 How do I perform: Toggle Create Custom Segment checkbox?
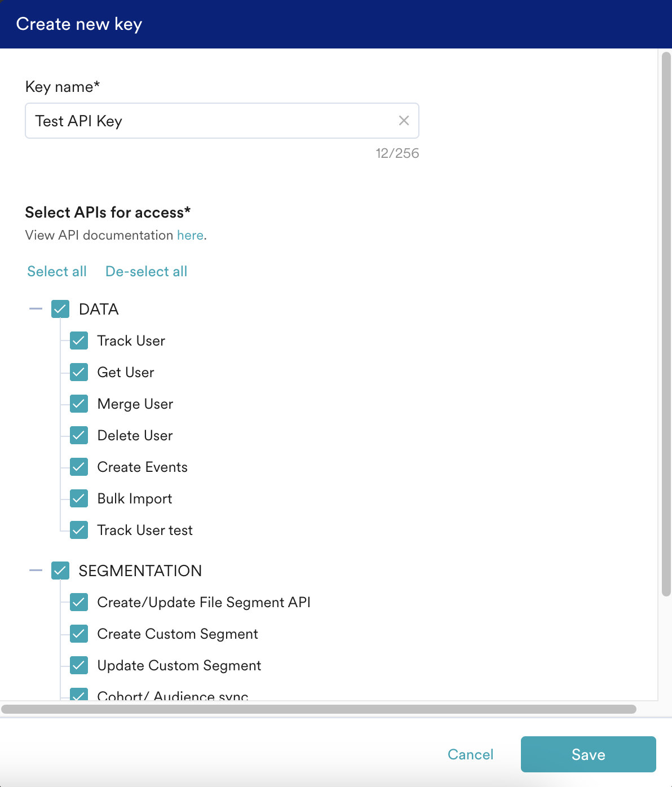(x=79, y=634)
